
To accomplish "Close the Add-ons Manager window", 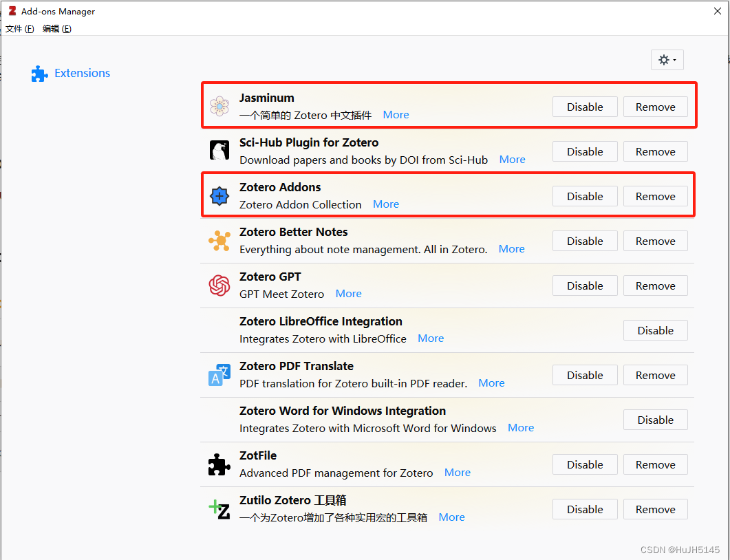I will [718, 11].
